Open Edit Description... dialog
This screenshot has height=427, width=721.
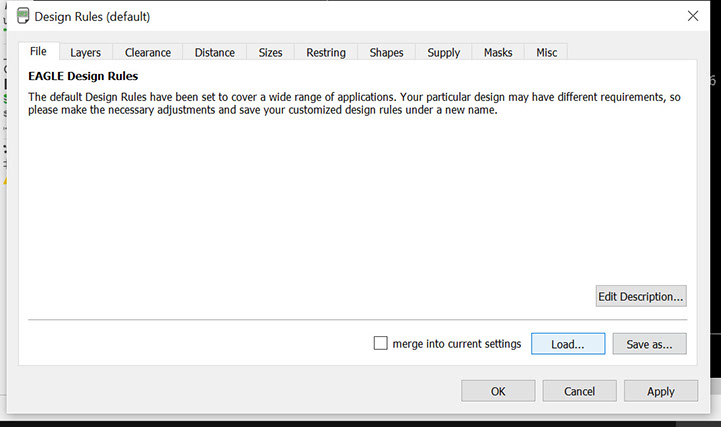(641, 296)
